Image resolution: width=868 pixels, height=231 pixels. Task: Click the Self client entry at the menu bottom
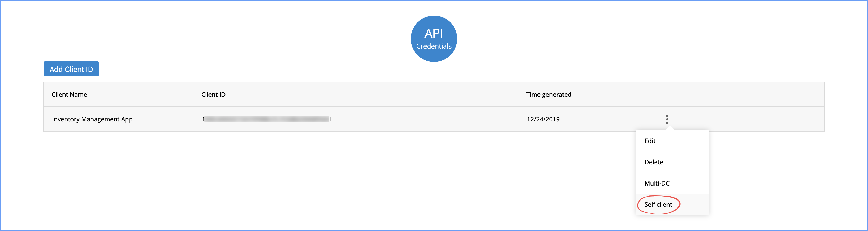(x=658, y=204)
